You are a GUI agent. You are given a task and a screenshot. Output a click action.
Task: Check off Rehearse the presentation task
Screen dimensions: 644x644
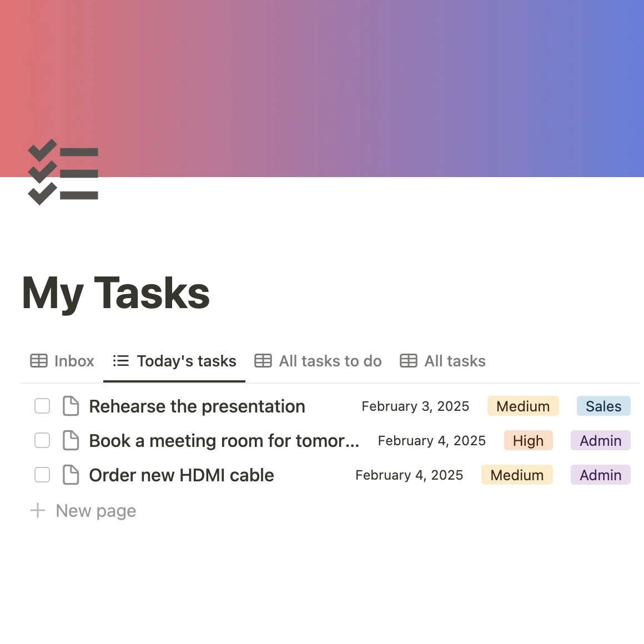[42, 406]
